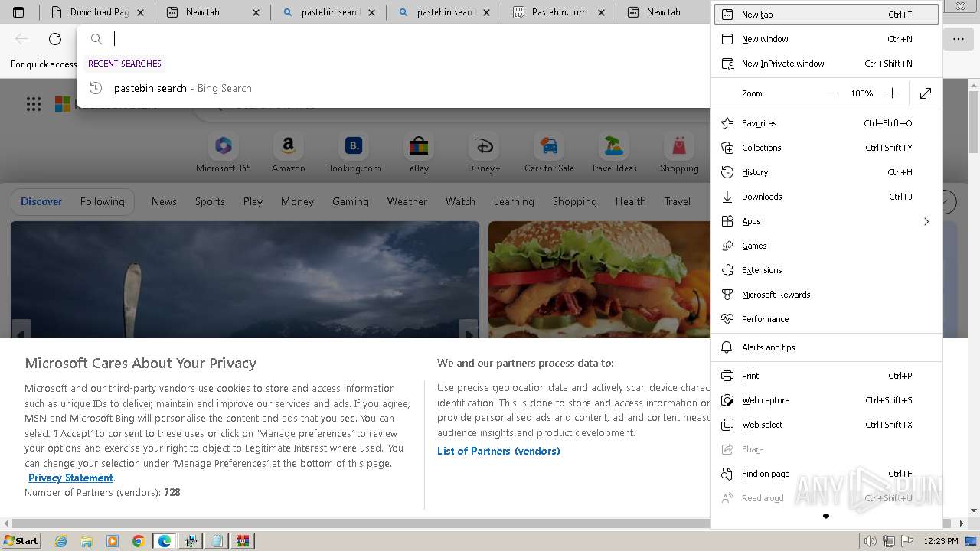Expand the Apps submenu

826,221
